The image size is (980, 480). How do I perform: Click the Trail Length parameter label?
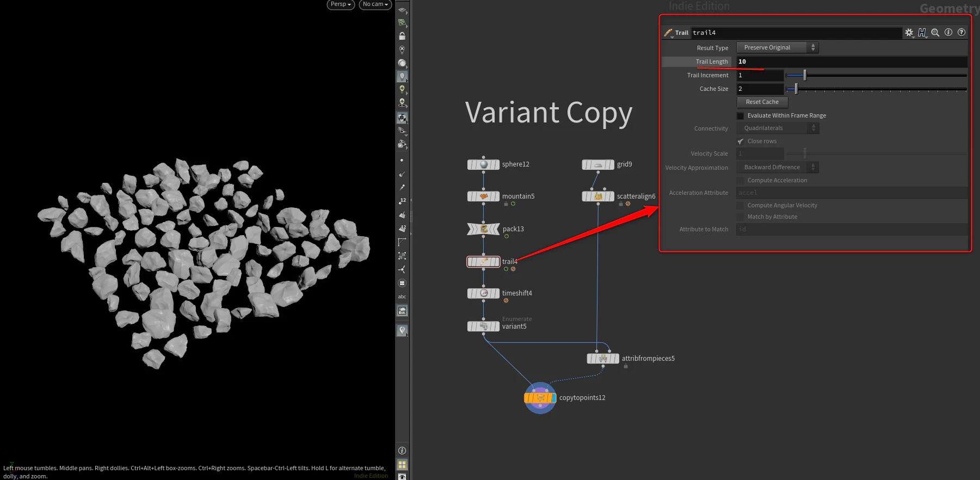(x=712, y=62)
